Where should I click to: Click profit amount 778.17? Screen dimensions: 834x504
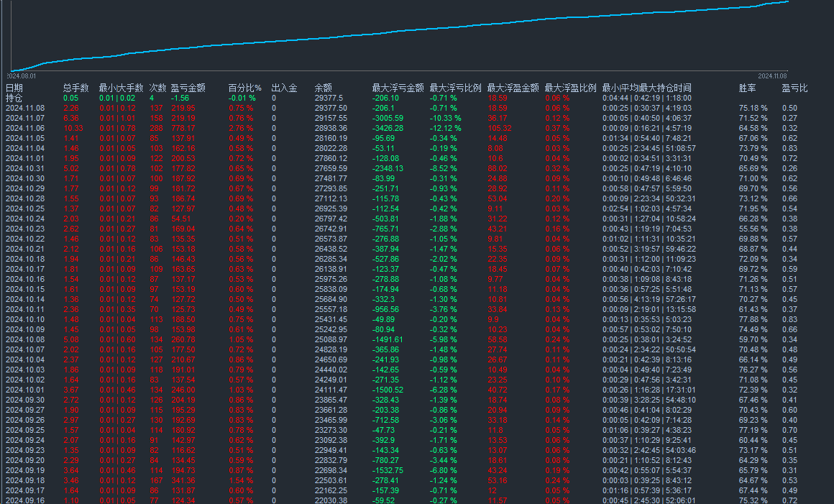click(x=183, y=128)
